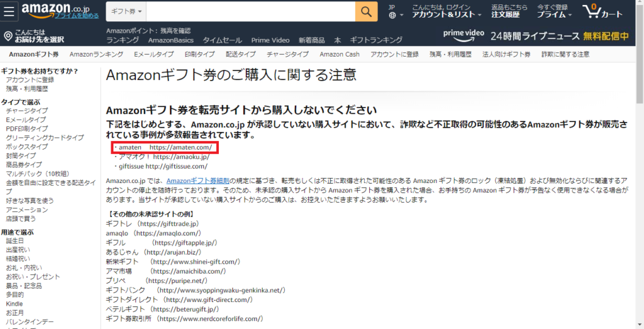Expand the プライム dropdown in header
The height and width of the screenshot is (329, 644).
(x=555, y=11)
